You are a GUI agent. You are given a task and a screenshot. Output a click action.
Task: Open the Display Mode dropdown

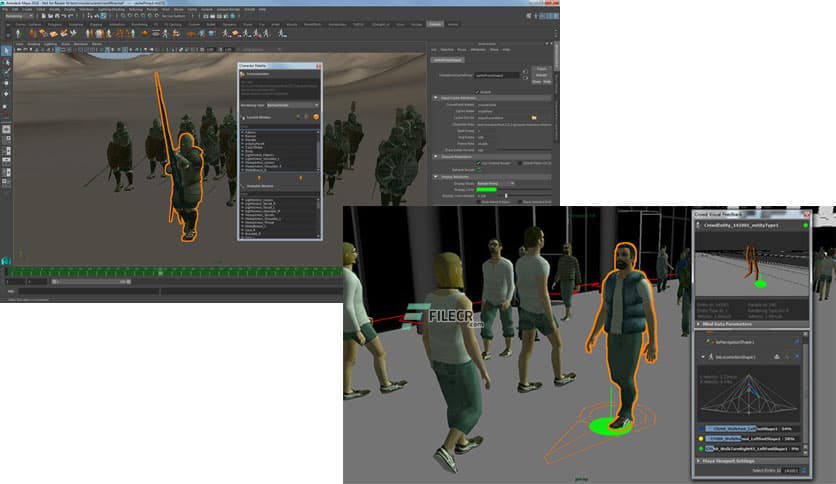click(497, 183)
